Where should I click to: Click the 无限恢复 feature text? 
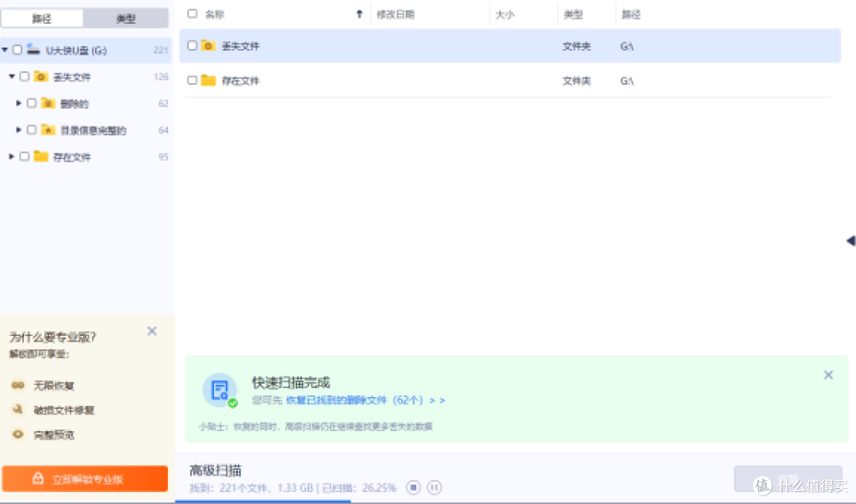[54, 385]
